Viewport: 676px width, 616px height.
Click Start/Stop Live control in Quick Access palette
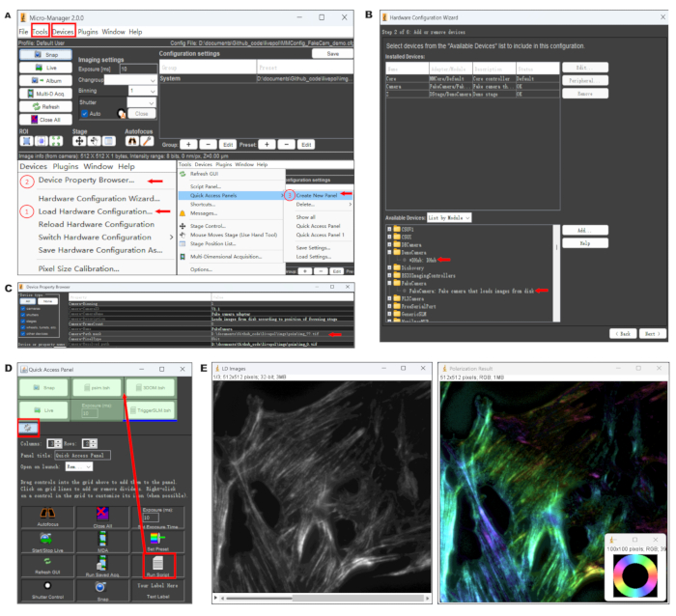click(47, 542)
